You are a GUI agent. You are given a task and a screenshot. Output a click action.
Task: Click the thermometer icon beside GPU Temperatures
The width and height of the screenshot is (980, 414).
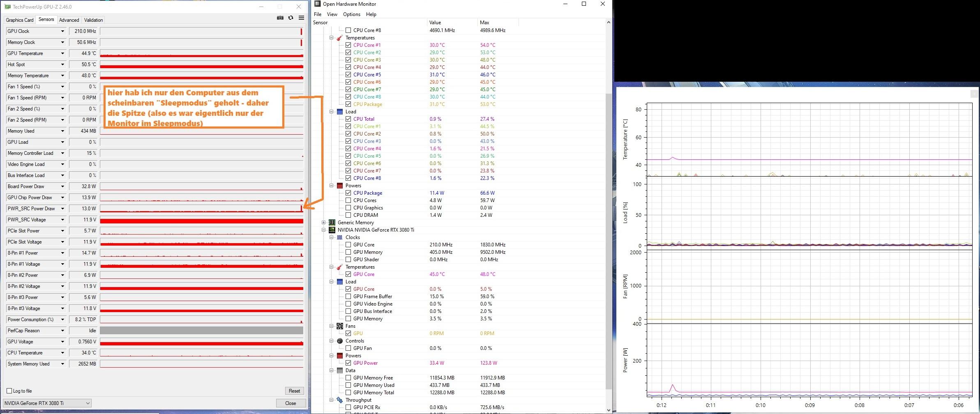340,267
